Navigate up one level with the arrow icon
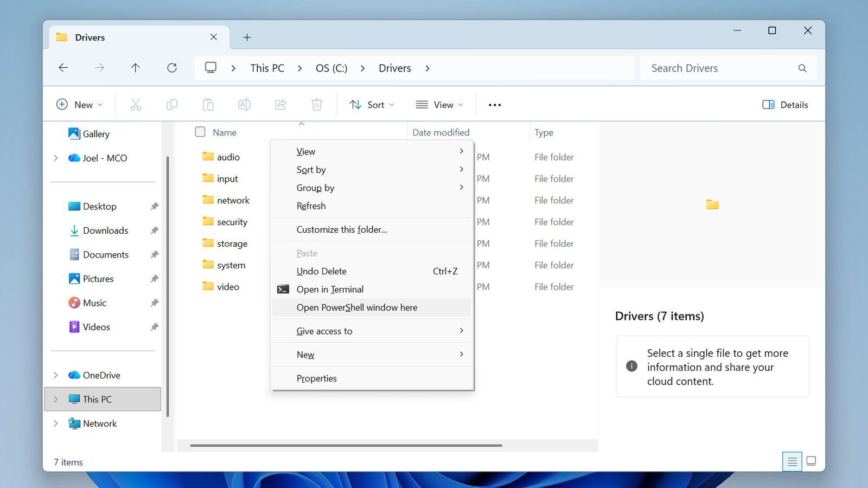Viewport: 868px width, 488px height. 135,68
